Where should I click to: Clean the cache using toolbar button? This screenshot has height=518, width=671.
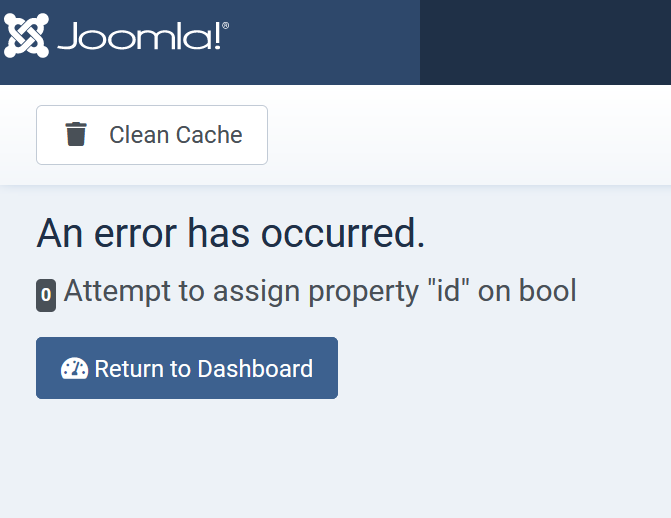tap(152, 135)
